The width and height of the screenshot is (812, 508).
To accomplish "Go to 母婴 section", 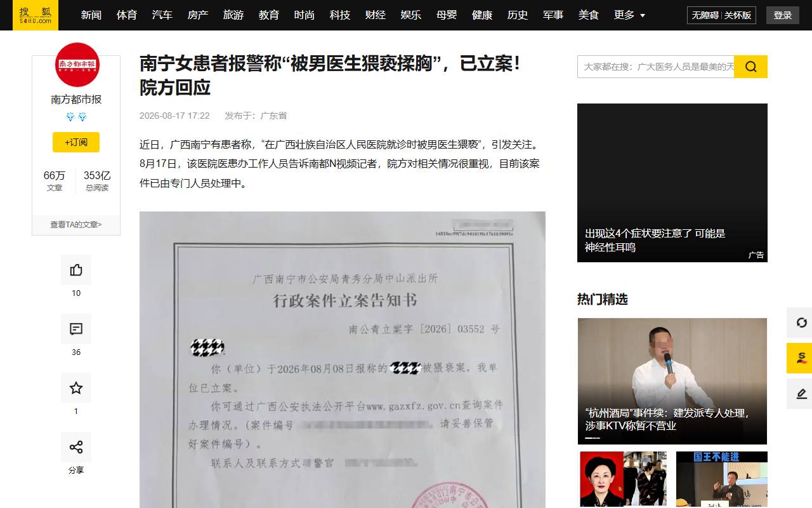I will coord(447,15).
